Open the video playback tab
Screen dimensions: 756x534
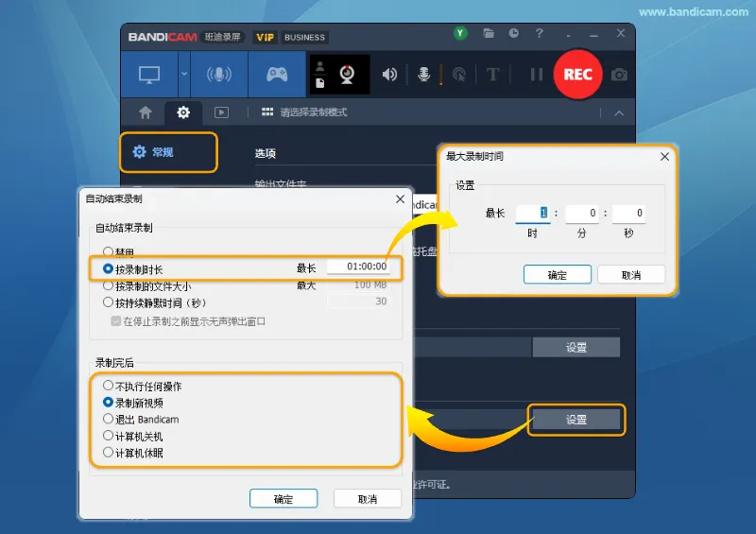click(221, 112)
